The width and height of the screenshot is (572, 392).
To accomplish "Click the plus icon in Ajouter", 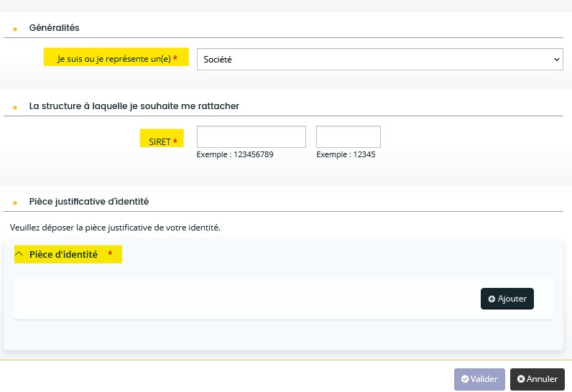I will pyautogui.click(x=492, y=299).
